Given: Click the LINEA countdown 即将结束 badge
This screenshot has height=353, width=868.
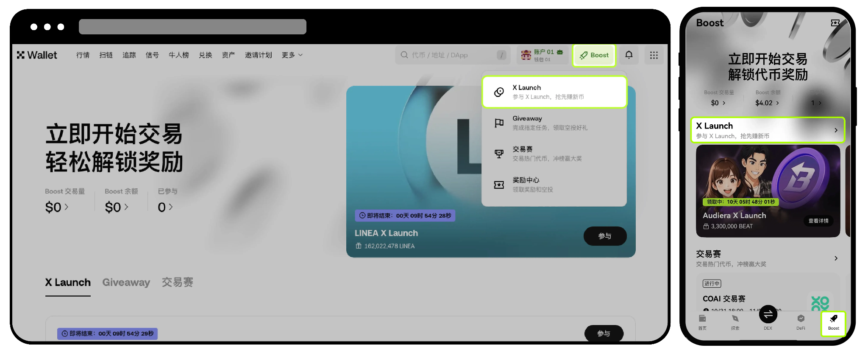Looking at the screenshot, I should [405, 216].
